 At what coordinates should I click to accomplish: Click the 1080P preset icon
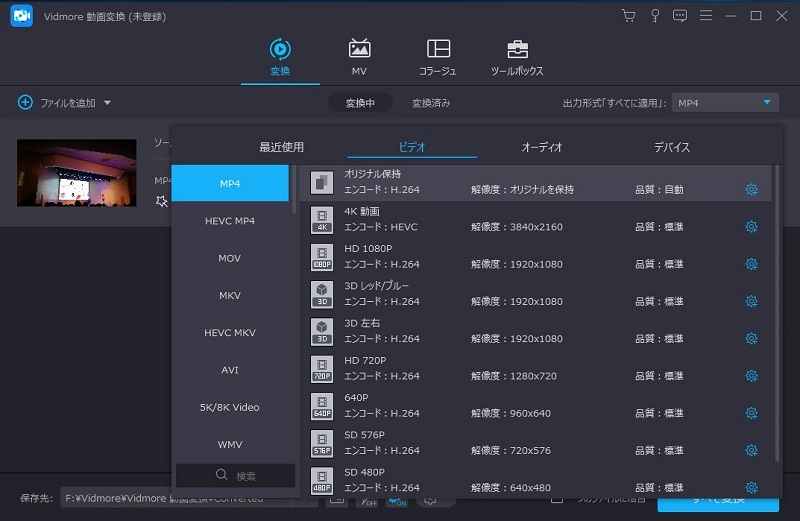pyautogui.click(x=322, y=257)
